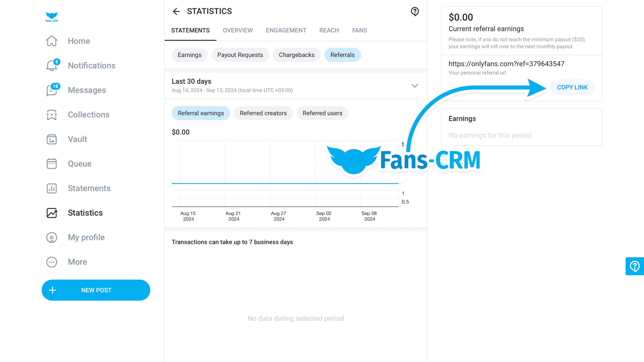Go to Messages in sidebar

(87, 90)
